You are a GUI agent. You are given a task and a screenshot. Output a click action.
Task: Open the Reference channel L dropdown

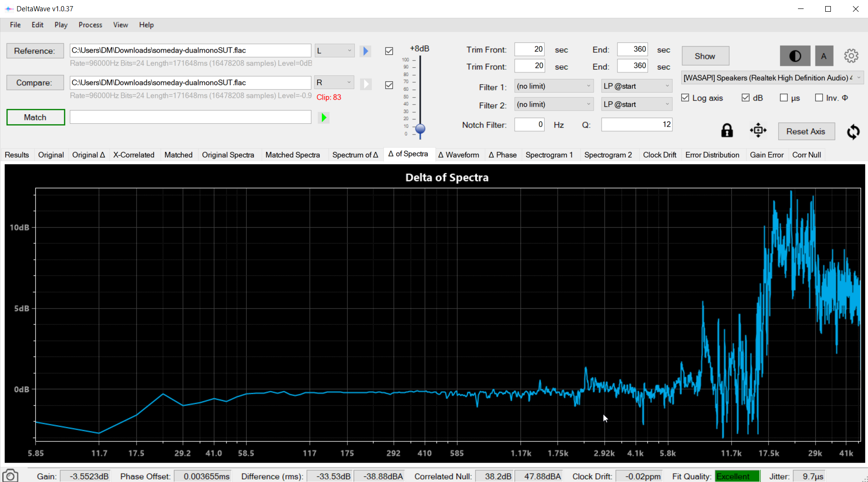coord(335,50)
